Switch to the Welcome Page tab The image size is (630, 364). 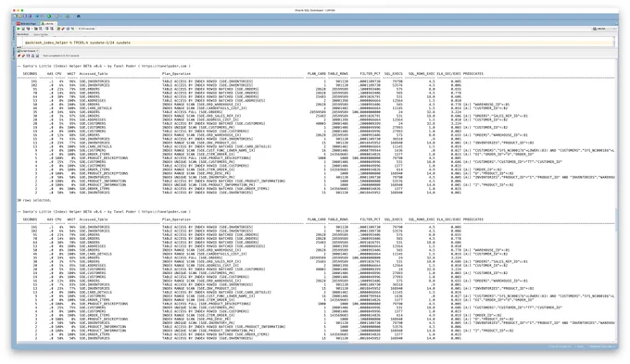pos(26,24)
